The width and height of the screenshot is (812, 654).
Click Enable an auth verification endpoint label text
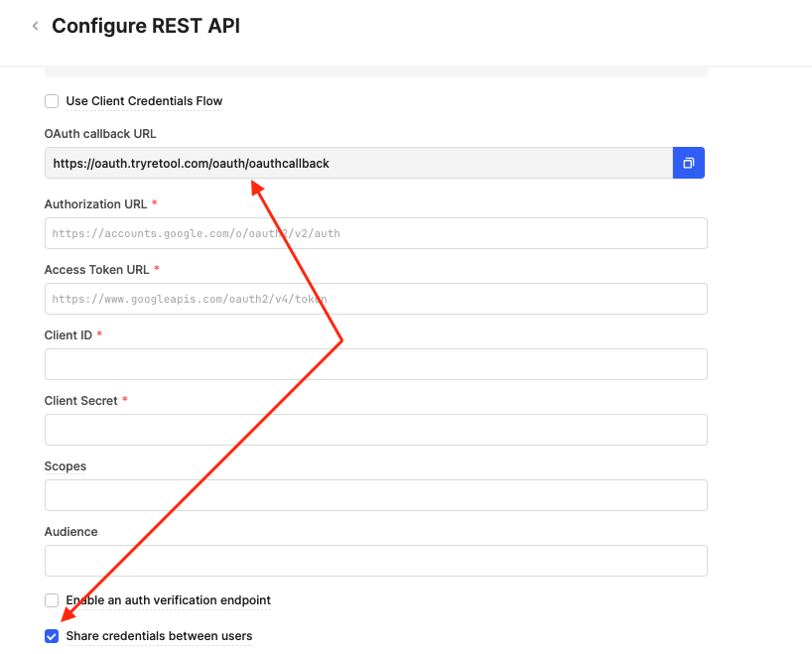(169, 600)
